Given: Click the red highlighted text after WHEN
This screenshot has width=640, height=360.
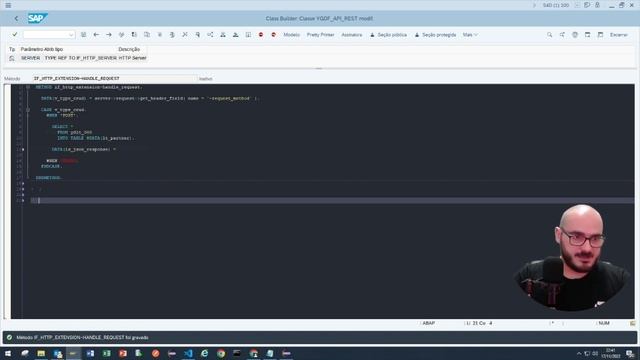Looking at the screenshot, I should click(x=69, y=161).
